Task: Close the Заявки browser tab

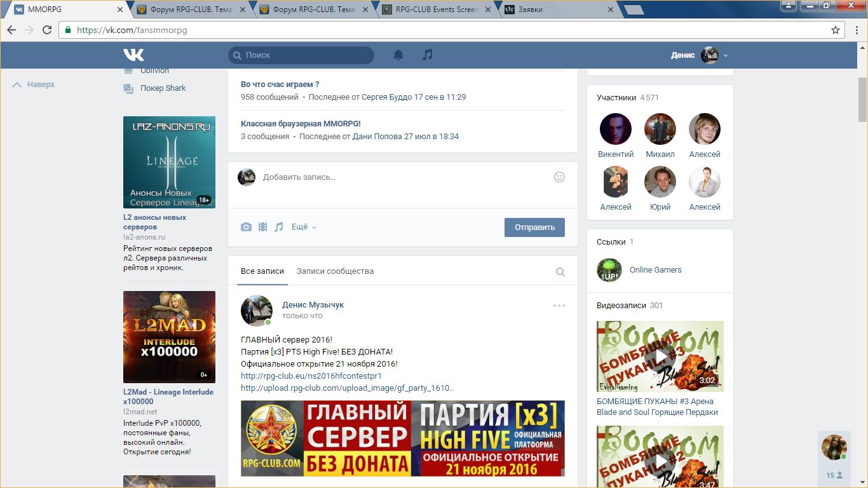Action: 611,10
